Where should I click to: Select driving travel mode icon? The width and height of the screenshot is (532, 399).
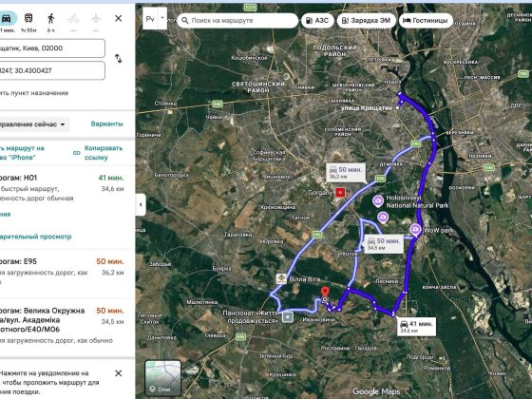click(x=7, y=18)
